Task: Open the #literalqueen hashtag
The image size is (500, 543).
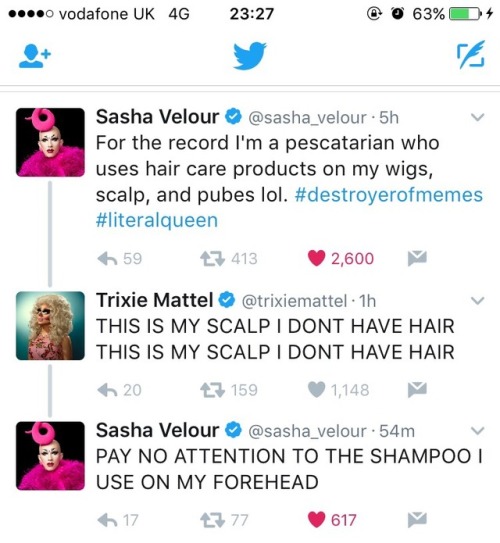Action: pyautogui.click(x=157, y=221)
